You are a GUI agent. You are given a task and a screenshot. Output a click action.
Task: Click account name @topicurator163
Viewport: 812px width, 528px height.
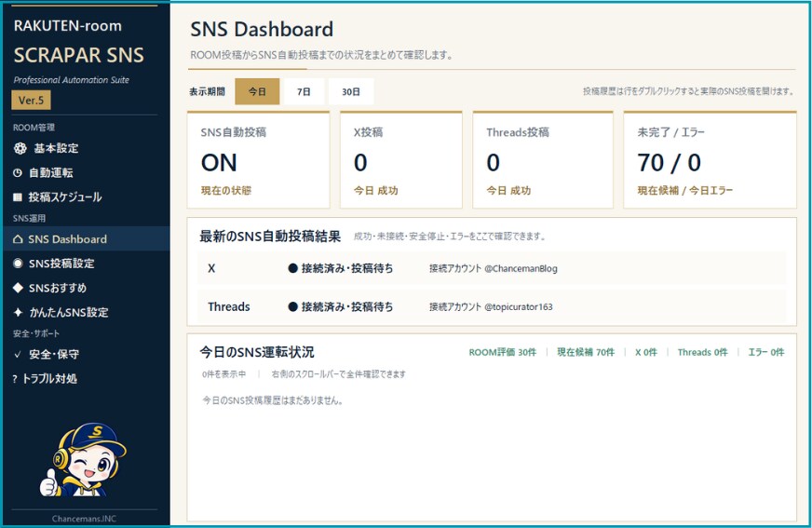pos(519,307)
